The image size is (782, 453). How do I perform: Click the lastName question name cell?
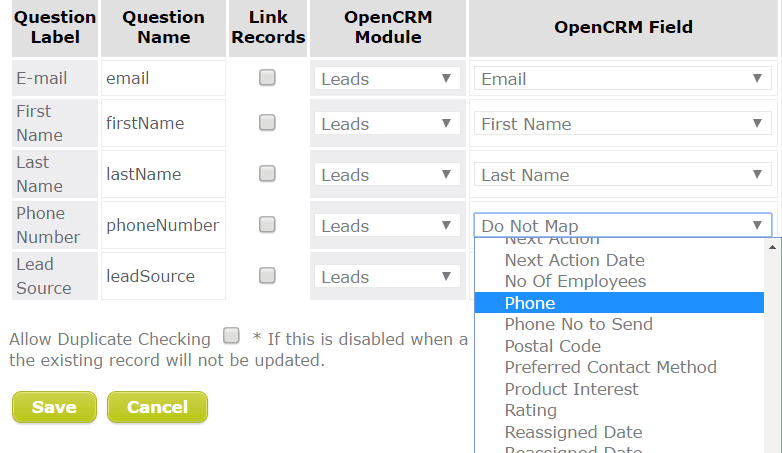(164, 174)
